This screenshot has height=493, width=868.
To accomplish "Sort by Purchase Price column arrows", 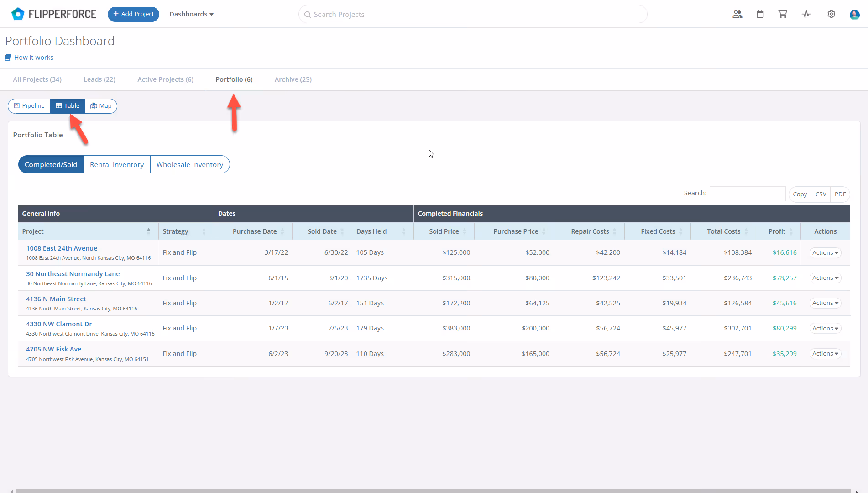I will 544,231.
